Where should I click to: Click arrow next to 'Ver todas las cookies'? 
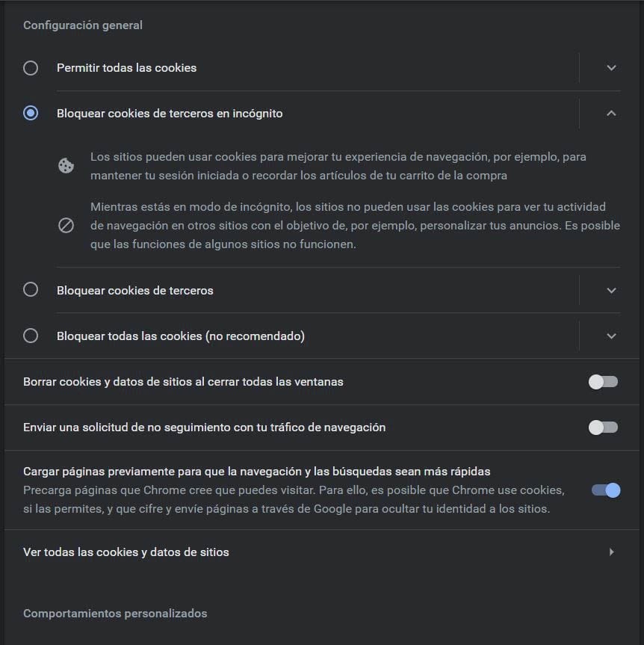click(612, 552)
